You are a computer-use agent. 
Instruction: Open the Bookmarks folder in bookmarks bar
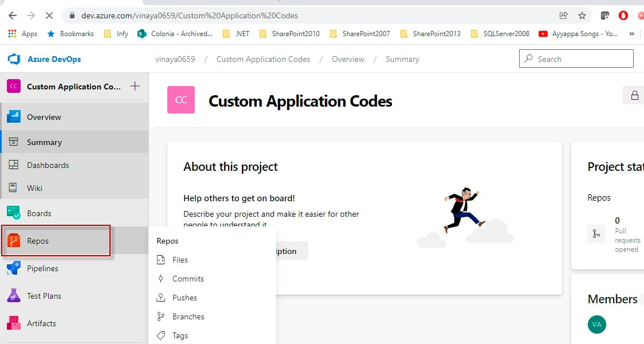70,34
